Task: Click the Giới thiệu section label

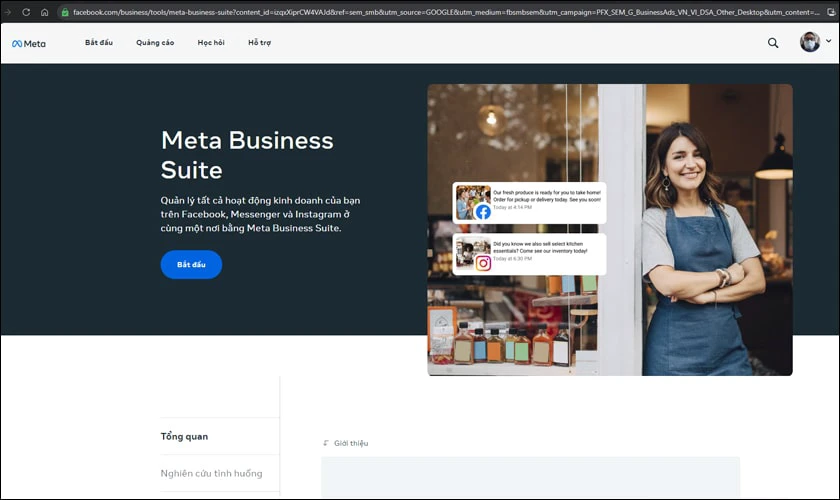Action: 351,443
